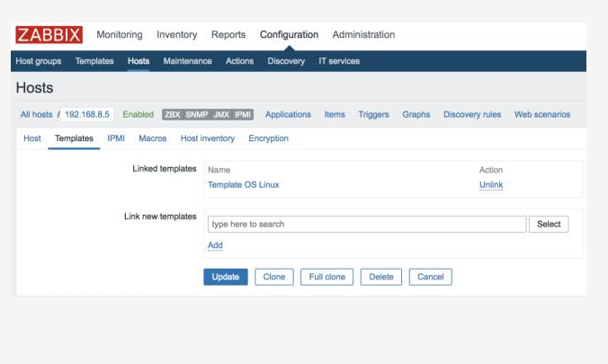
Task: Switch to the Templates tab below the host breadcrumb
Action: click(x=74, y=138)
